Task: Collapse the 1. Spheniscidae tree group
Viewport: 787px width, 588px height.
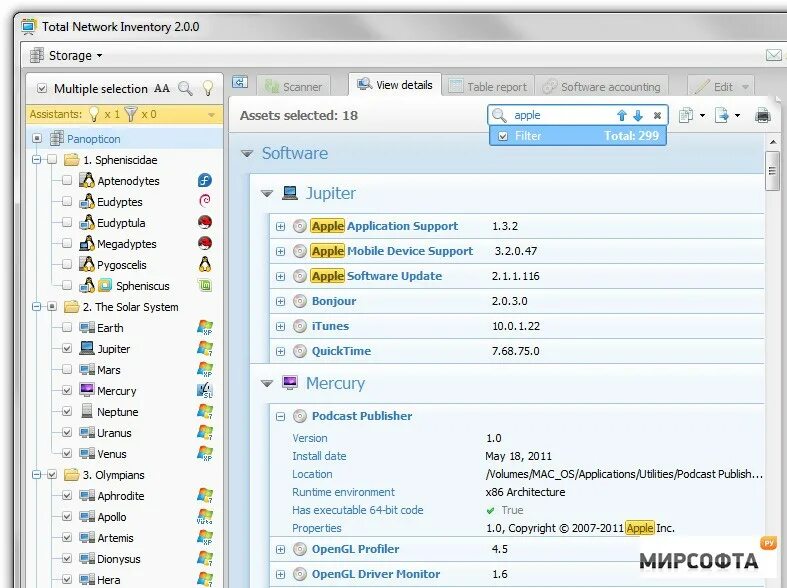Action: (x=36, y=160)
